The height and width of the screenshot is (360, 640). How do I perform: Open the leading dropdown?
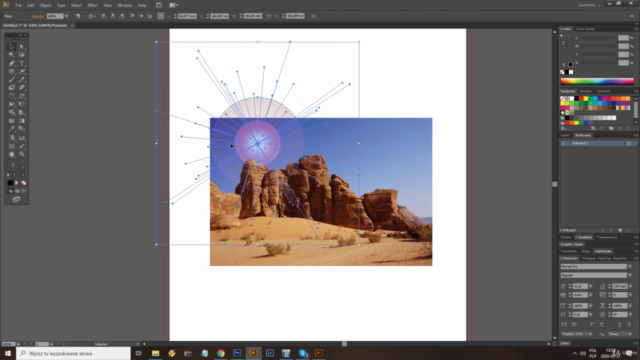(630, 286)
